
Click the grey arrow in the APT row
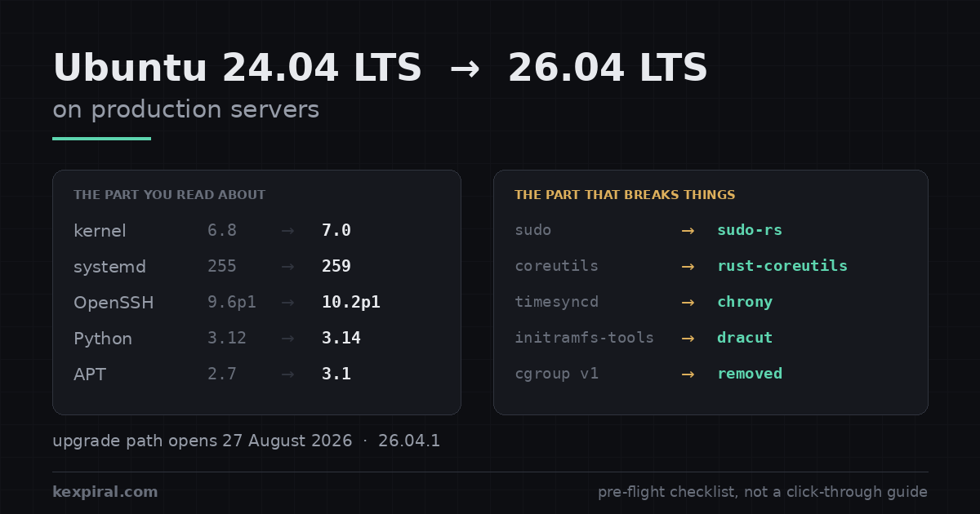tap(287, 374)
